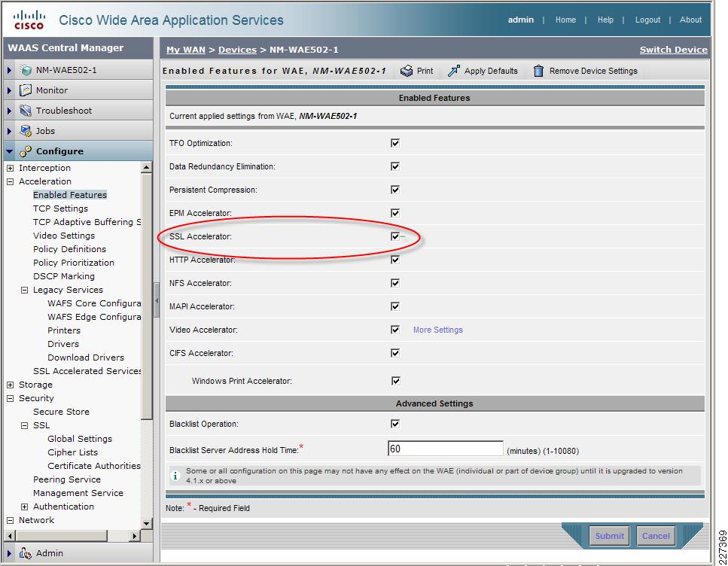Click Logout in the top menu
Screen dimensions: 728x566
tap(647, 20)
